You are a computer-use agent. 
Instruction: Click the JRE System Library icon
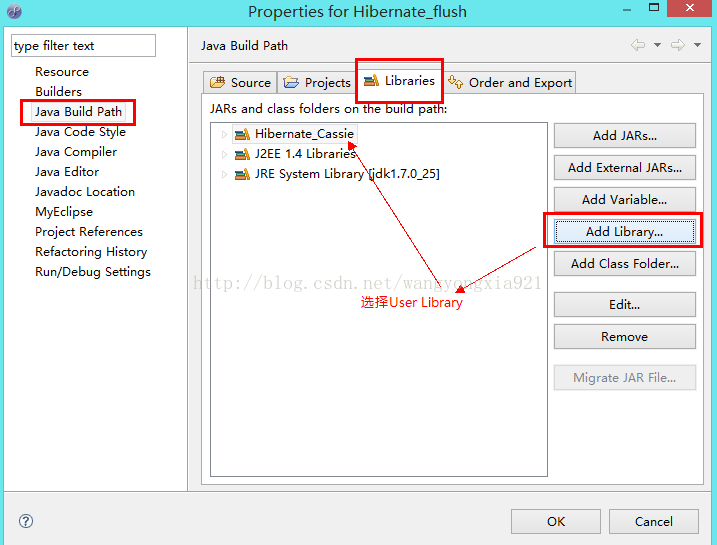point(242,174)
